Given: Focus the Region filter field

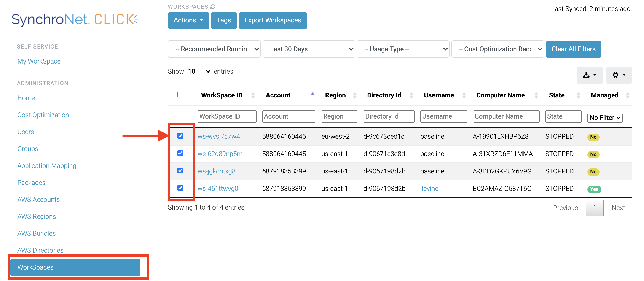Looking at the screenshot, I should tap(340, 116).
